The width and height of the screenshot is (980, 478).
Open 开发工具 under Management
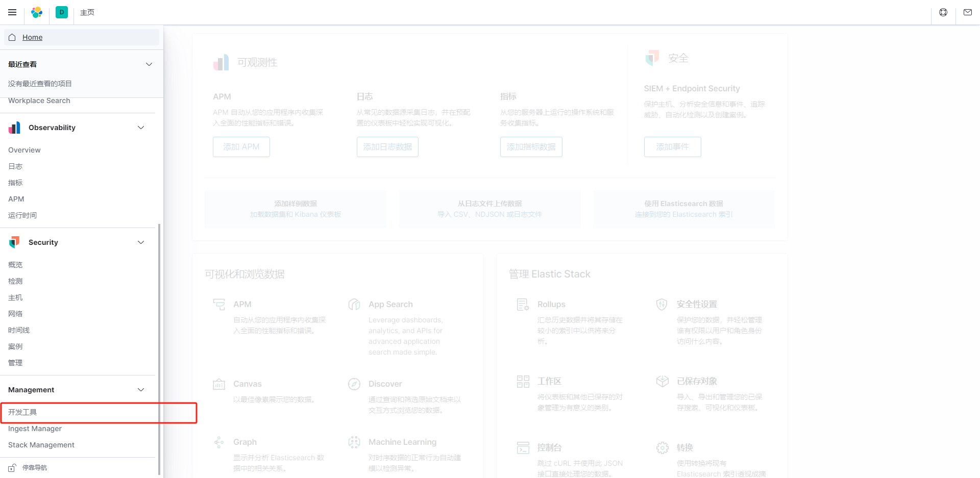22,412
